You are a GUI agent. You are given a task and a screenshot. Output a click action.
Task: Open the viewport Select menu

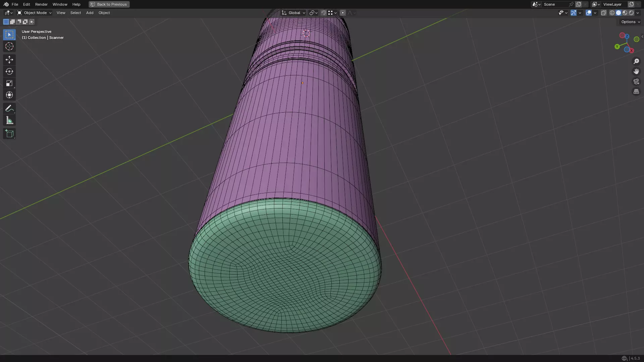pos(75,13)
